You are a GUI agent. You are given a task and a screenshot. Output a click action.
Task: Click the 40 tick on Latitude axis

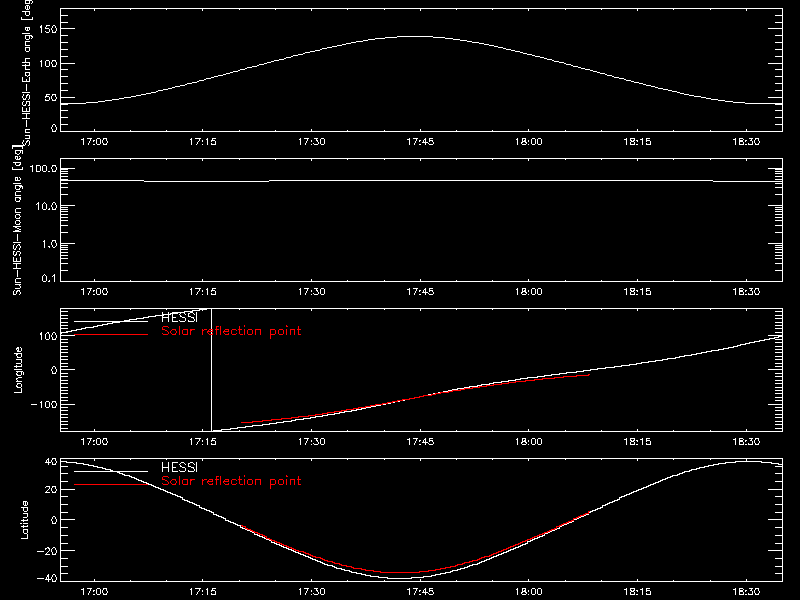tap(51, 462)
